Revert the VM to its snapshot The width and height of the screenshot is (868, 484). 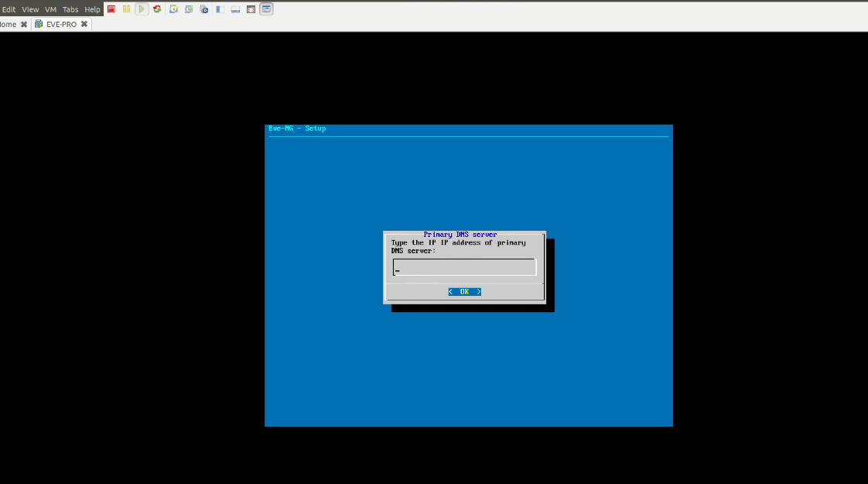(x=188, y=9)
